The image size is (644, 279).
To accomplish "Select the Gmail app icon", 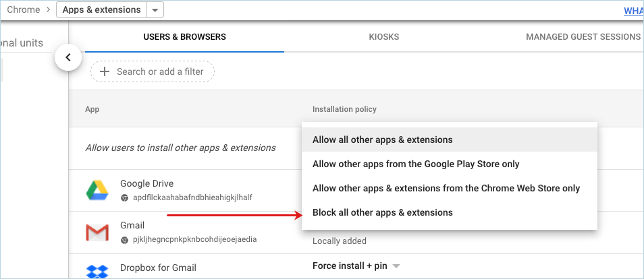I will [x=97, y=232].
